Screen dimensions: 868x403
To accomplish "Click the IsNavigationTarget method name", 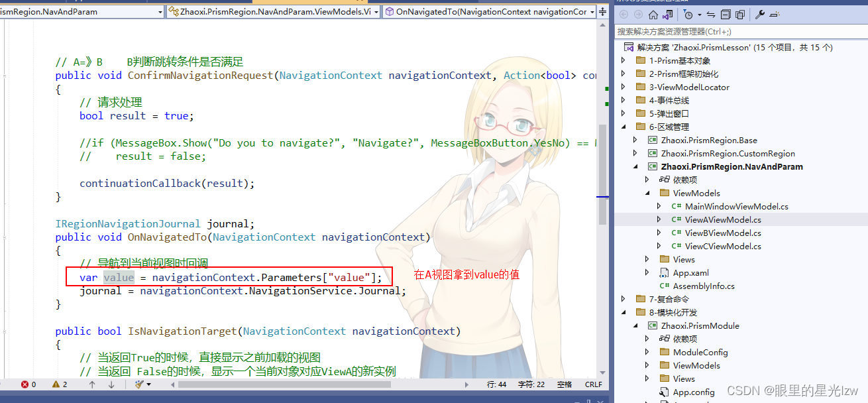I will coord(182,331).
